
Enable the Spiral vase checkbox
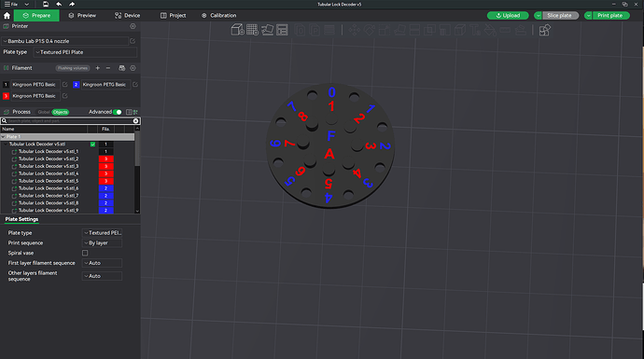click(85, 253)
